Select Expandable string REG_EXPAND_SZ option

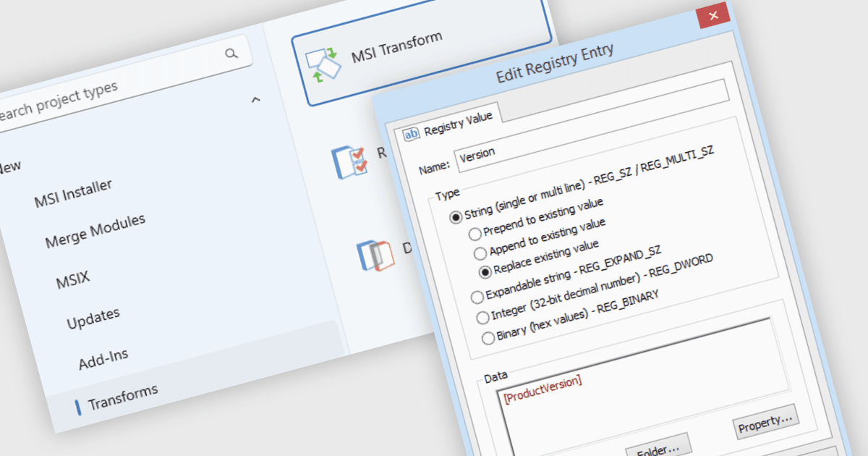[477, 297]
